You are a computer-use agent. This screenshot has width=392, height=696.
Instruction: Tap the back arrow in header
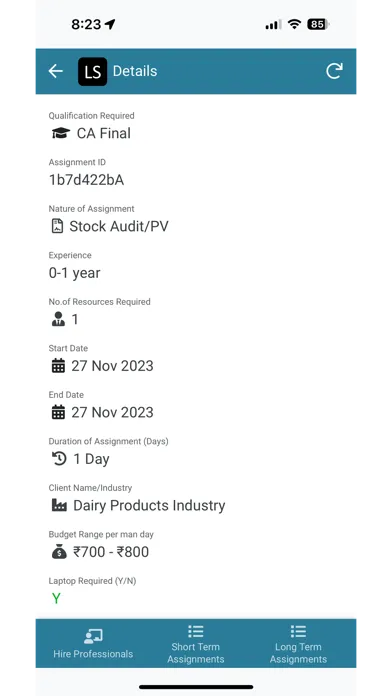click(55, 71)
